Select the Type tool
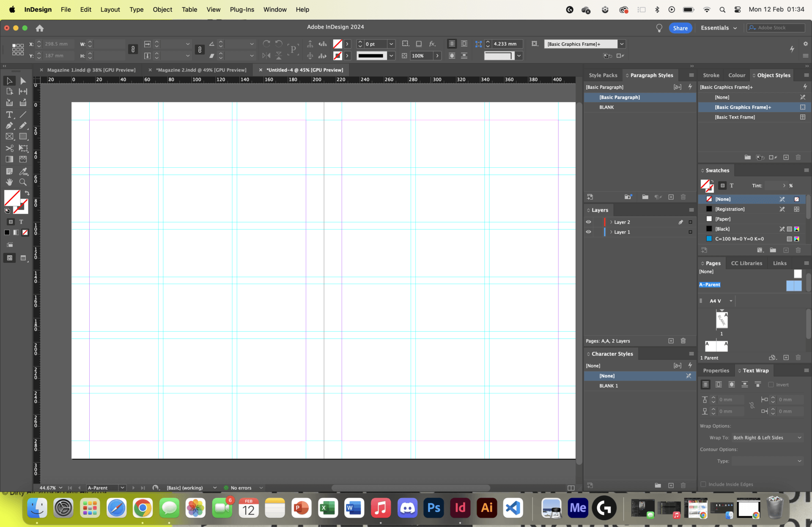This screenshot has height=527, width=812. 9,115
